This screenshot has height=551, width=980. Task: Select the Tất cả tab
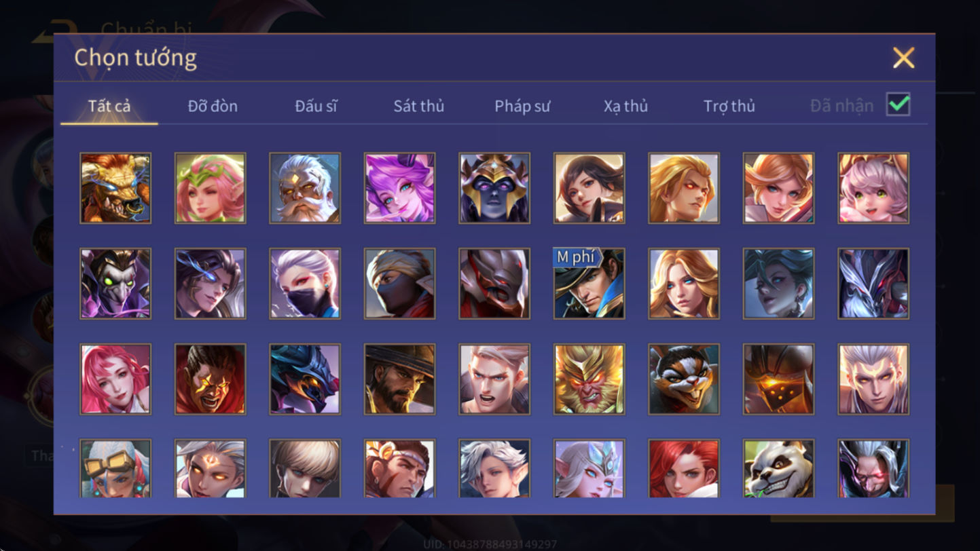coord(109,106)
